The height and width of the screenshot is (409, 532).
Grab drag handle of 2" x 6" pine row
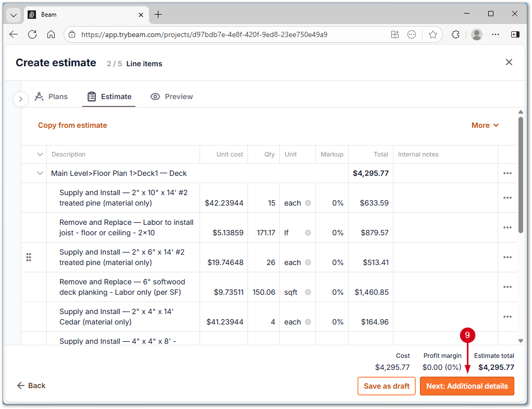pyautogui.click(x=29, y=257)
